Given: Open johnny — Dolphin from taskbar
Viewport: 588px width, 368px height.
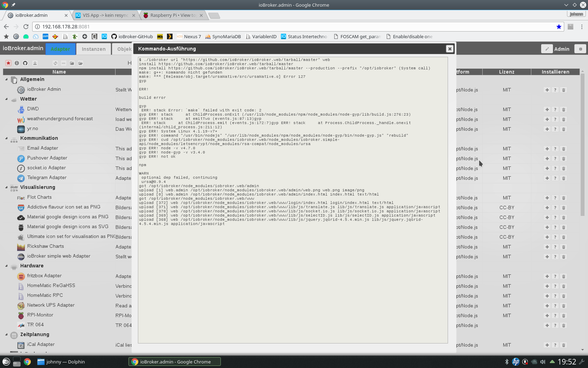Looking at the screenshot, I should coord(61,362).
